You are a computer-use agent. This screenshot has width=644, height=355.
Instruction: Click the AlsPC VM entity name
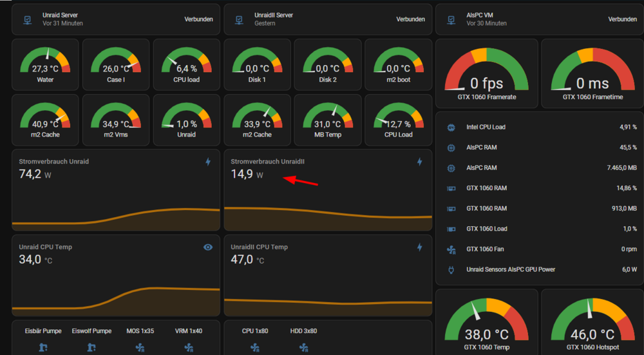[x=480, y=15]
